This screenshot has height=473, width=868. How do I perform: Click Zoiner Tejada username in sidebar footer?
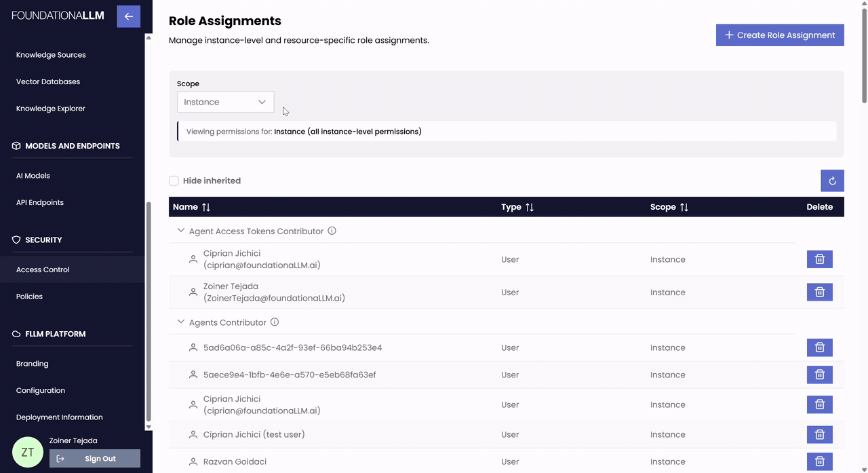73,440
